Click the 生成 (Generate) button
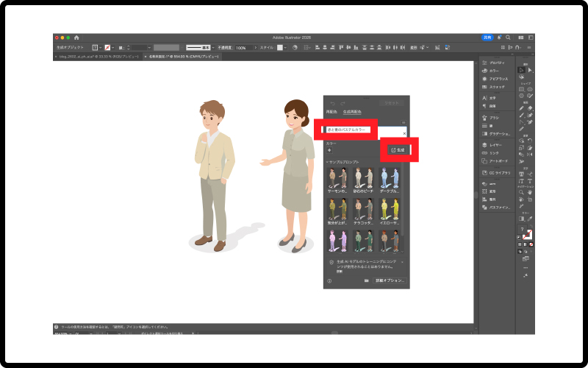This screenshot has height=368, width=588. point(399,149)
